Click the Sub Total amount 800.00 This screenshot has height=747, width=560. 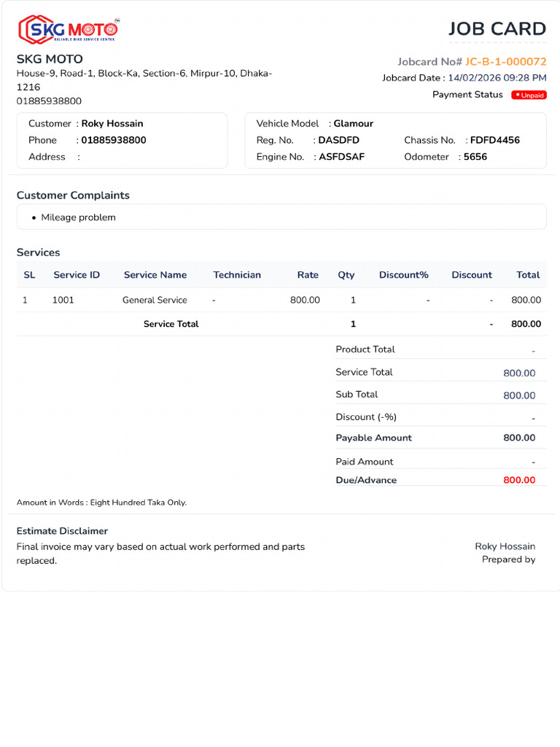point(519,395)
